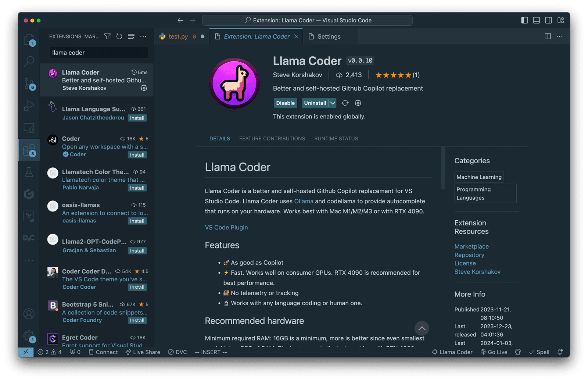
Task: Click the Programming Languages category tag
Action: click(485, 193)
